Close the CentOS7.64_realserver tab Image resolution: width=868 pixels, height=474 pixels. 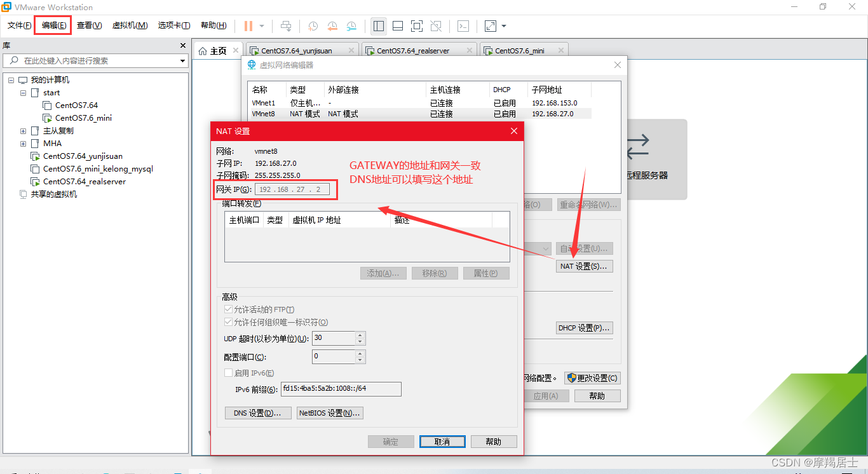click(x=469, y=50)
